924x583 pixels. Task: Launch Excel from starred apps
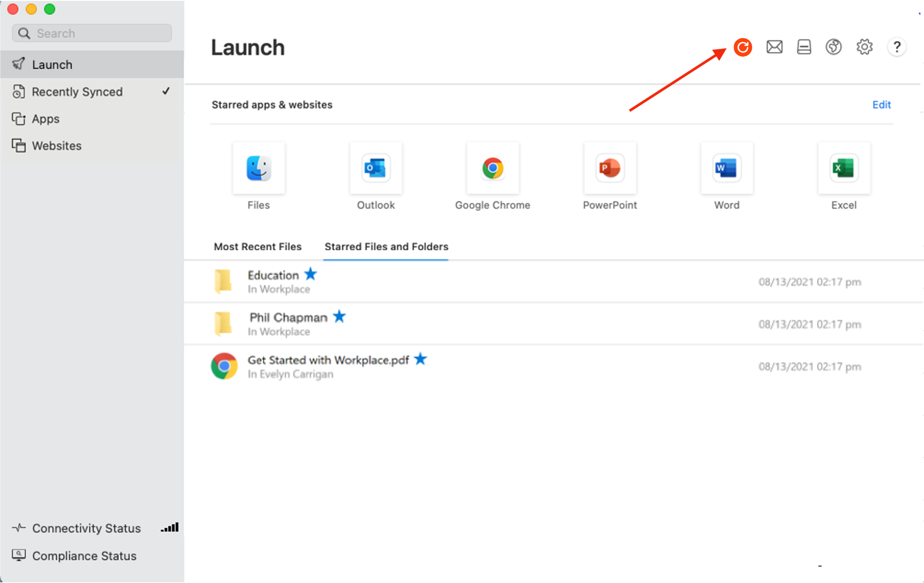pos(844,168)
